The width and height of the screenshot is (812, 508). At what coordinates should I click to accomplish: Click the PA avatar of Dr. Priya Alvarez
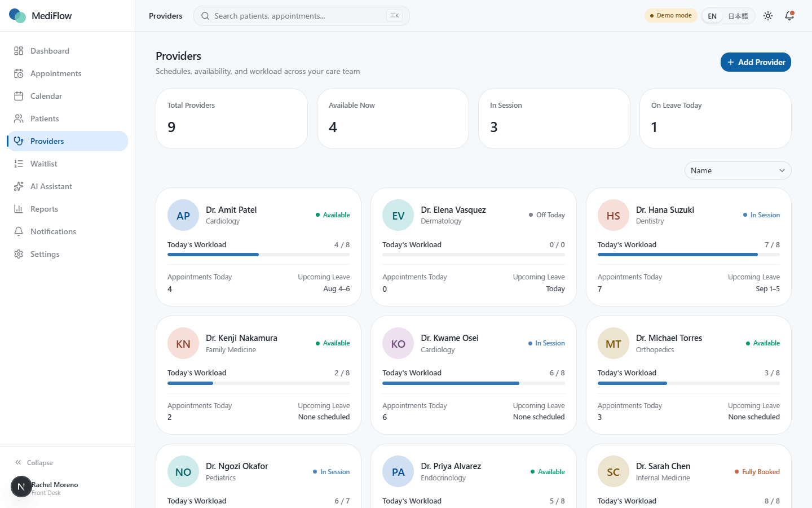[398, 471]
